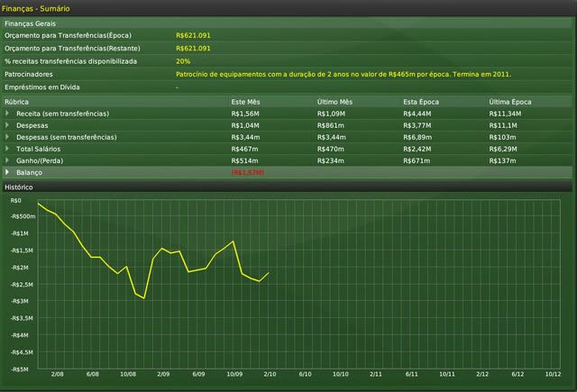Screen dimensions: 577x392
Task: Click R$514m Ganho/(Perda) value
Action: (244, 160)
